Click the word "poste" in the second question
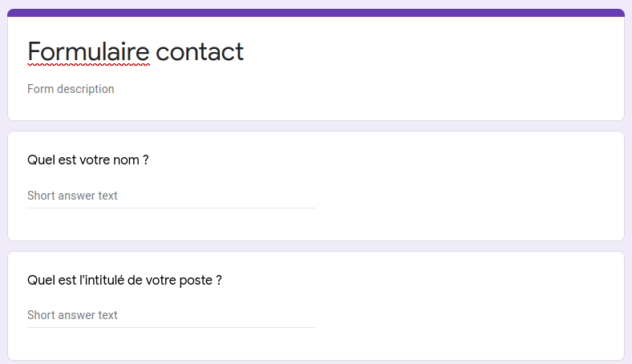The image size is (632, 364). point(196,281)
